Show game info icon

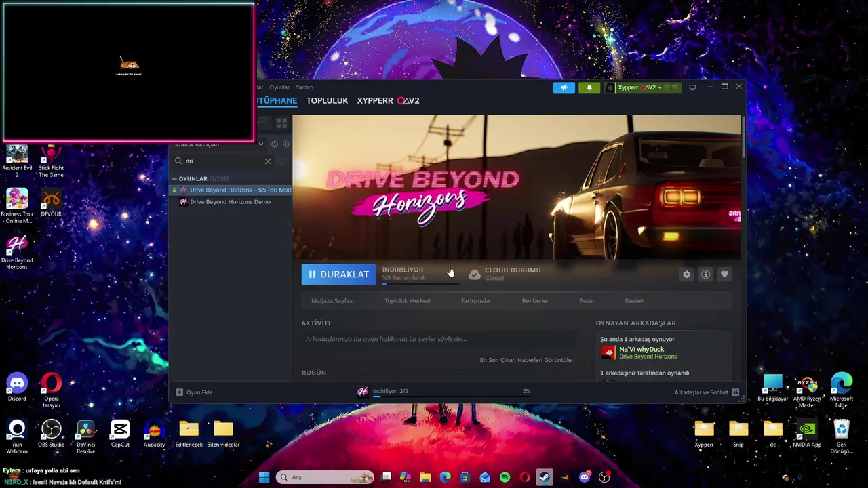click(705, 274)
